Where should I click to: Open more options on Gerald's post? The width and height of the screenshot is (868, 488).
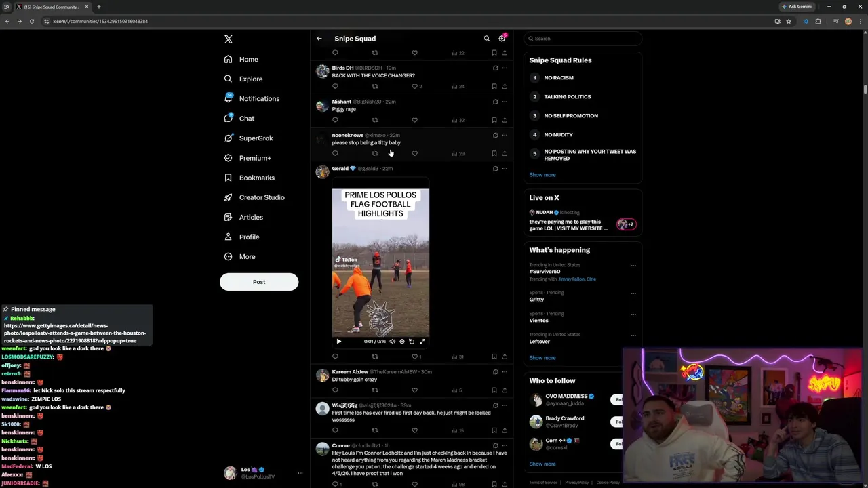click(x=505, y=168)
